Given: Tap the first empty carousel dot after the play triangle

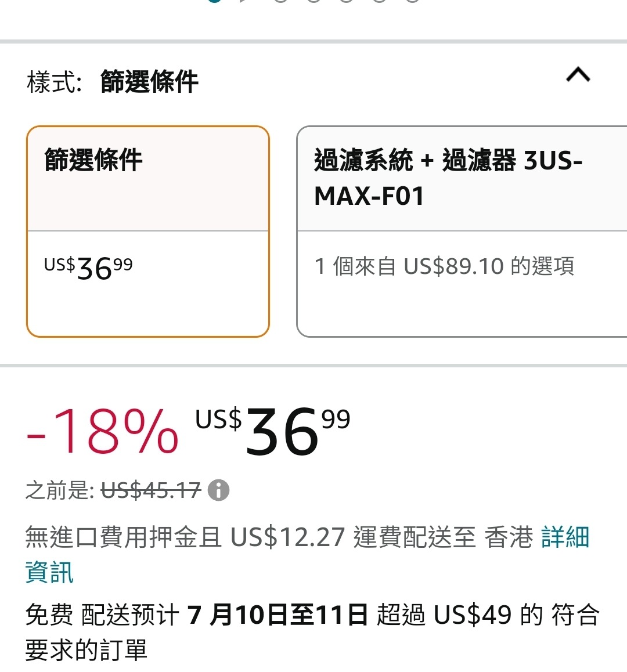Looking at the screenshot, I should coord(280,1).
